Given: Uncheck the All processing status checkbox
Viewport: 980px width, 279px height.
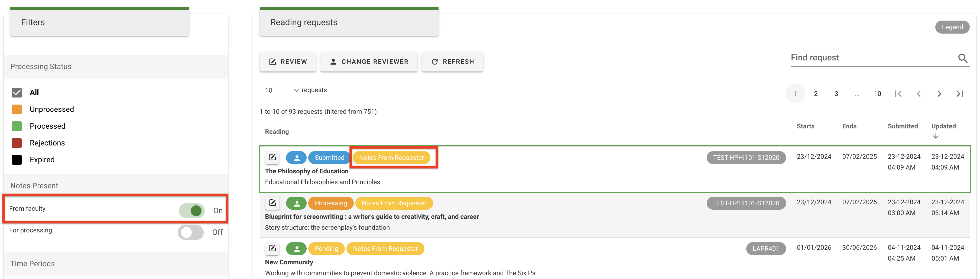Looking at the screenshot, I should pos(17,92).
